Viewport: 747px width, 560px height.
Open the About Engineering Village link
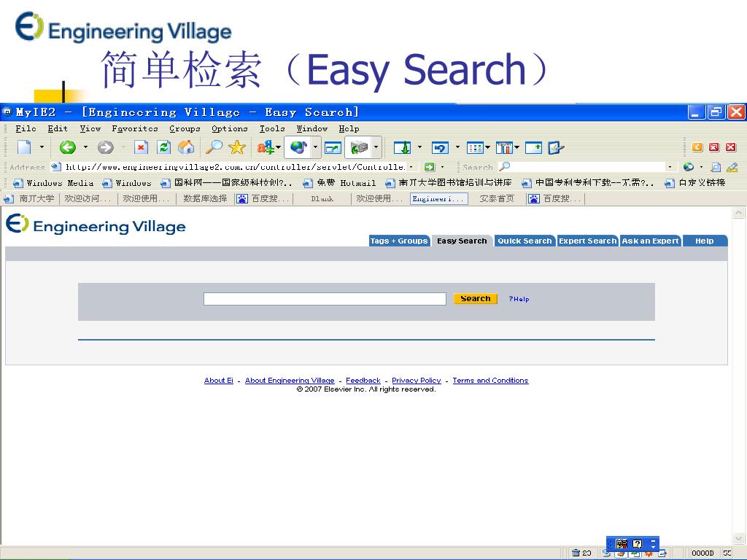click(290, 381)
